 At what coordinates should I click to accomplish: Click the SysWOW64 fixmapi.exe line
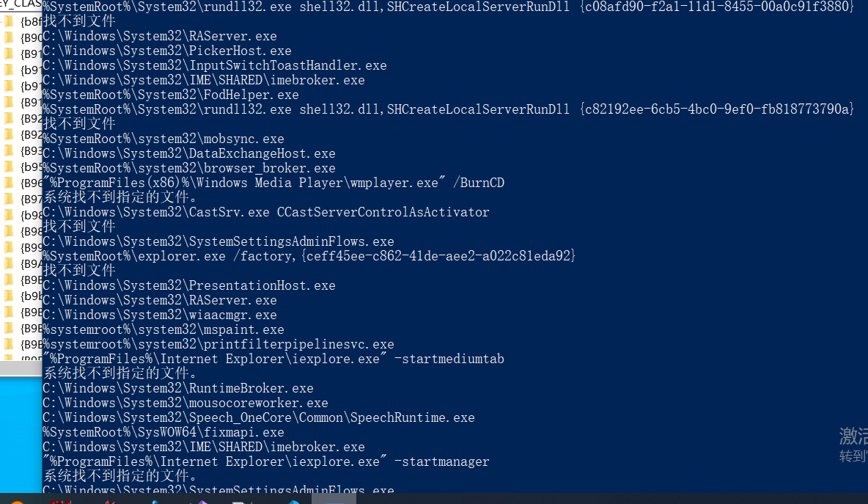point(163,432)
